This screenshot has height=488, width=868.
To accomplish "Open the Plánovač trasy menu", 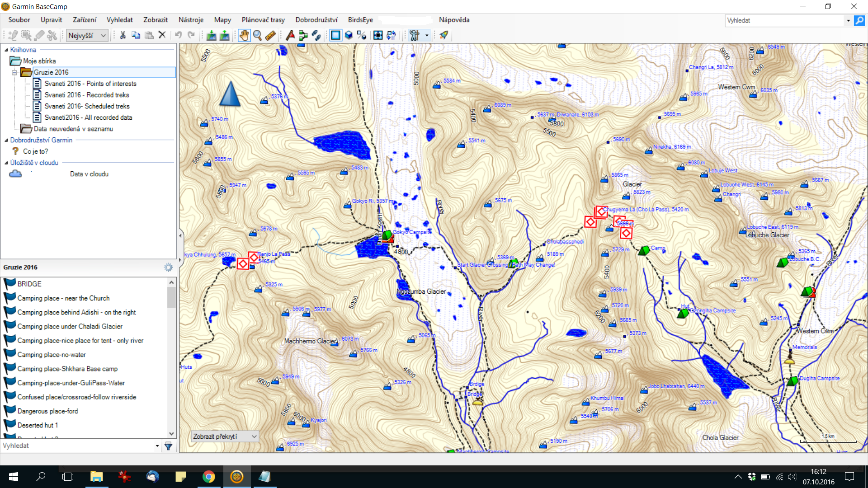I will click(263, 20).
